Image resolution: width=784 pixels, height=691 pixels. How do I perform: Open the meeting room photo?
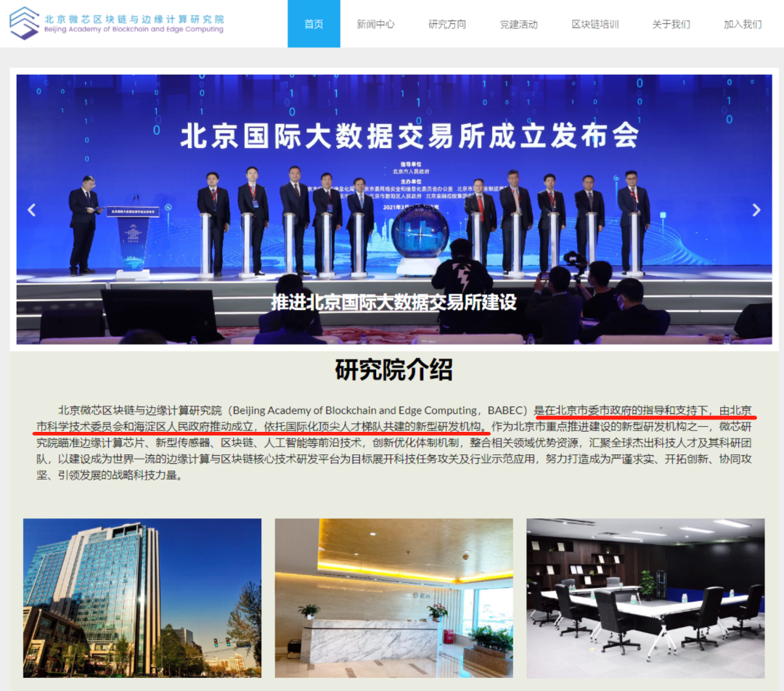click(x=645, y=598)
